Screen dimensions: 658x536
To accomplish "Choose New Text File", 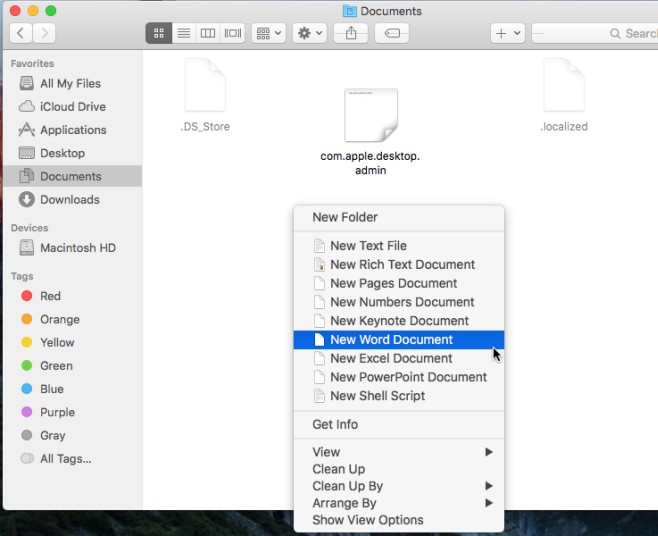I will [399, 246].
